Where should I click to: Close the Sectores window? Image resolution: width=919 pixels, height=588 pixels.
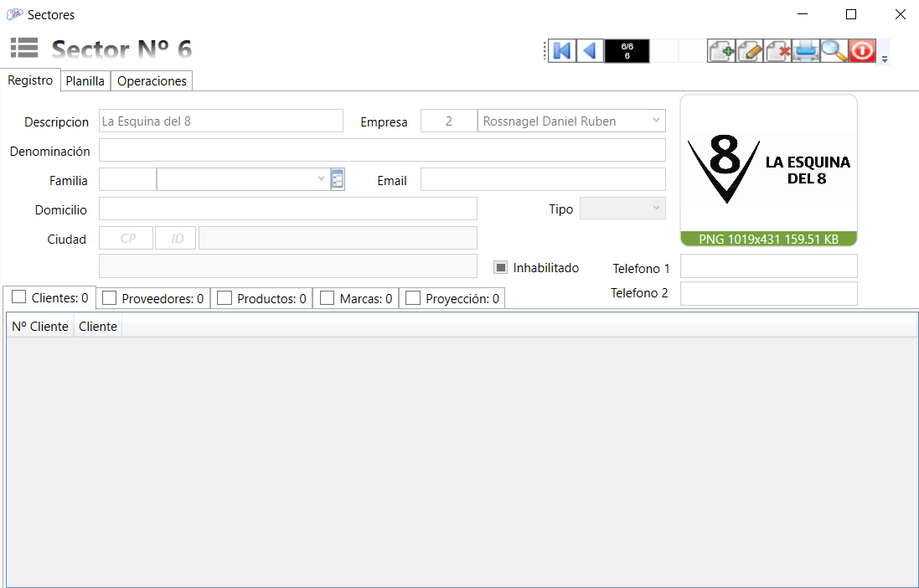(901, 14)
